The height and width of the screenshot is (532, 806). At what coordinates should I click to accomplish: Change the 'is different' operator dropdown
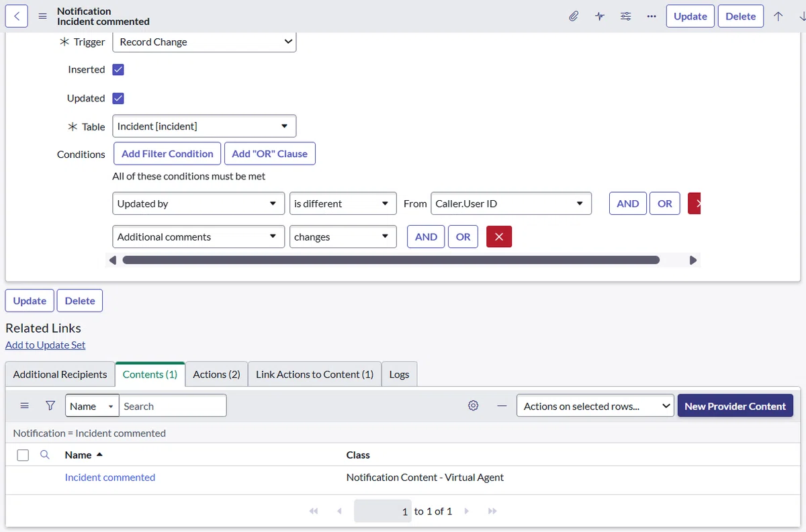click(x=343, y=204)
